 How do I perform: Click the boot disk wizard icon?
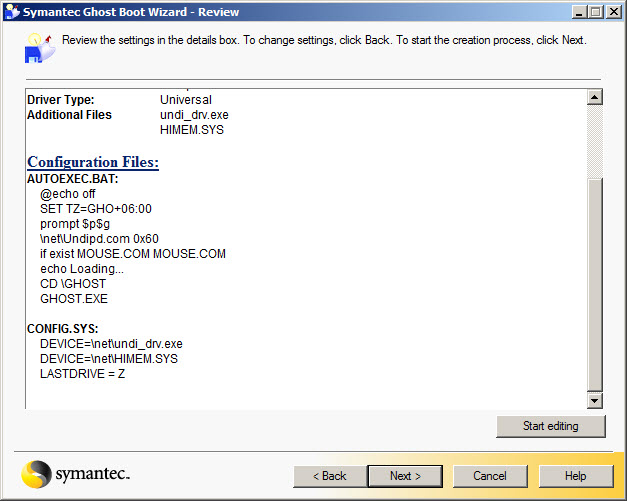point(40,48)
